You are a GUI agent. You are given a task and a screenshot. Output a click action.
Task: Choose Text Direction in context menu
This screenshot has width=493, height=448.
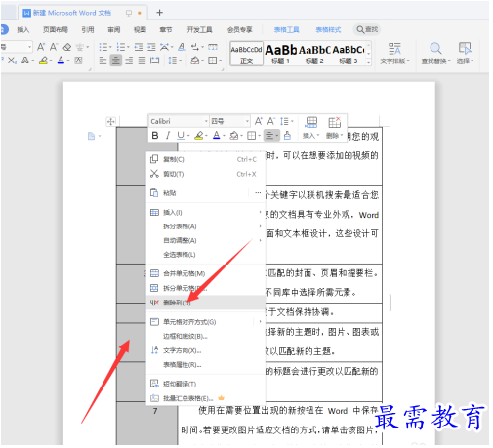pyautogui.click(x=206, y=350)
